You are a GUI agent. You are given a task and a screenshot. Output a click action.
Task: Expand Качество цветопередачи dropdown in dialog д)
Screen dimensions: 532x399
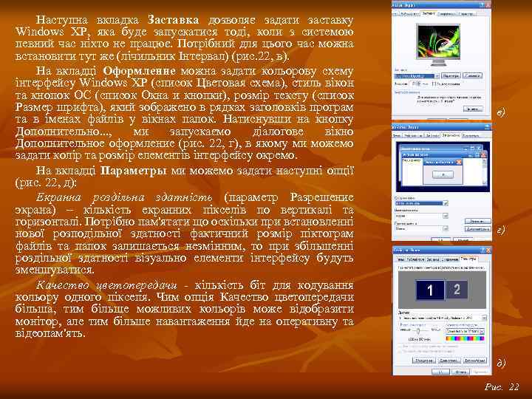coord(482,331)
